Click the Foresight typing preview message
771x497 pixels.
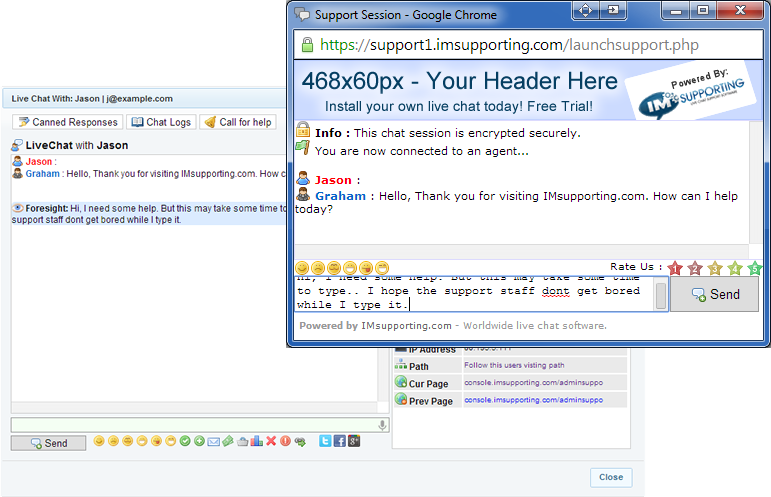coord(148,214)
